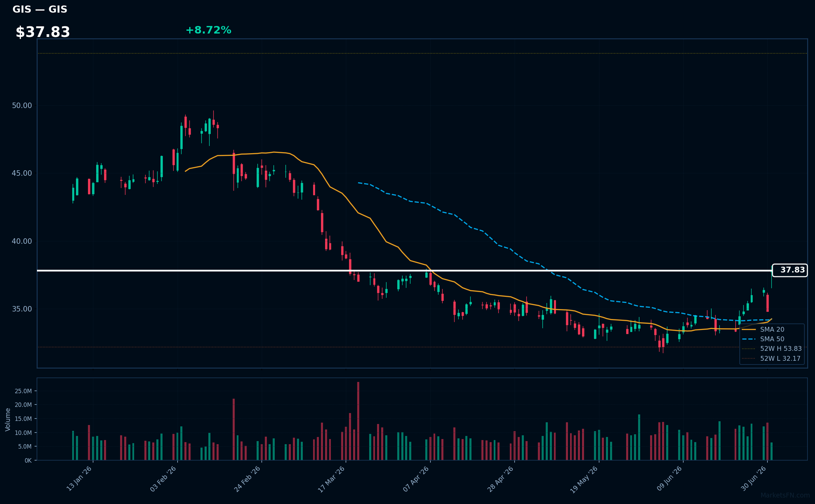Click the +8.72% change indicator

click(208, 30)
